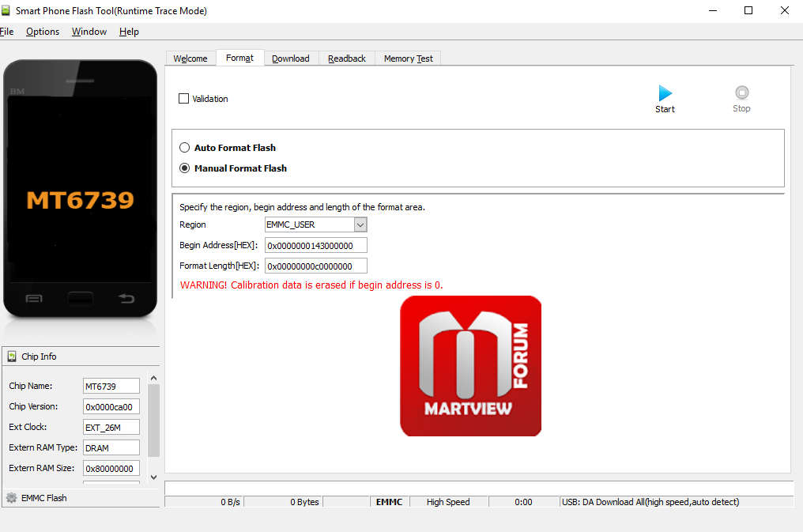Select Manual Format Flash radio button
The image size is (803, 532).
tap(184, 168)
